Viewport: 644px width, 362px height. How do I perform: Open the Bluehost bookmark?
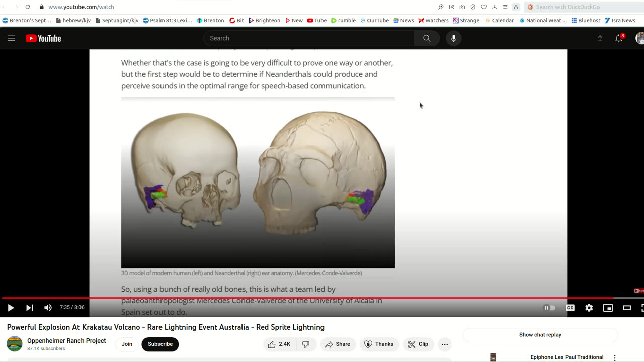coord(586,21)
